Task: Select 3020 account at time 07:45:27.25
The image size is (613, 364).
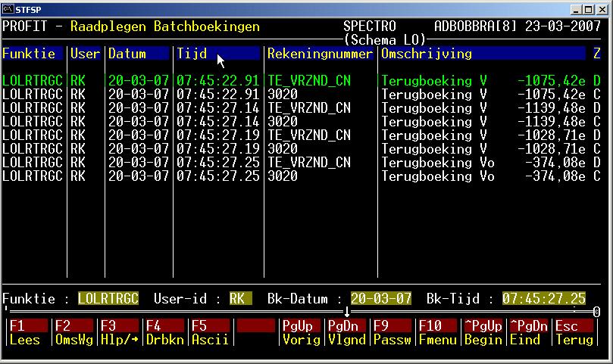Action: [283, 176]
